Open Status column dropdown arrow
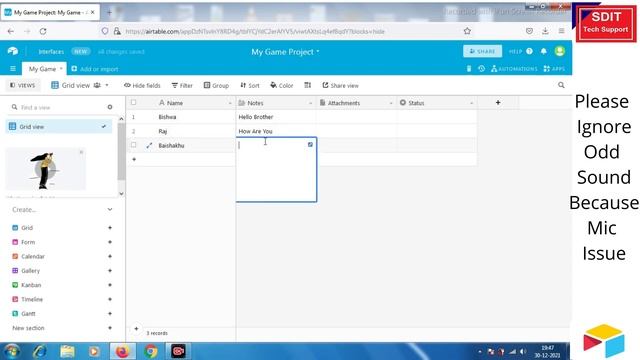This screenshot has width=640, height=360. point(471,103)
